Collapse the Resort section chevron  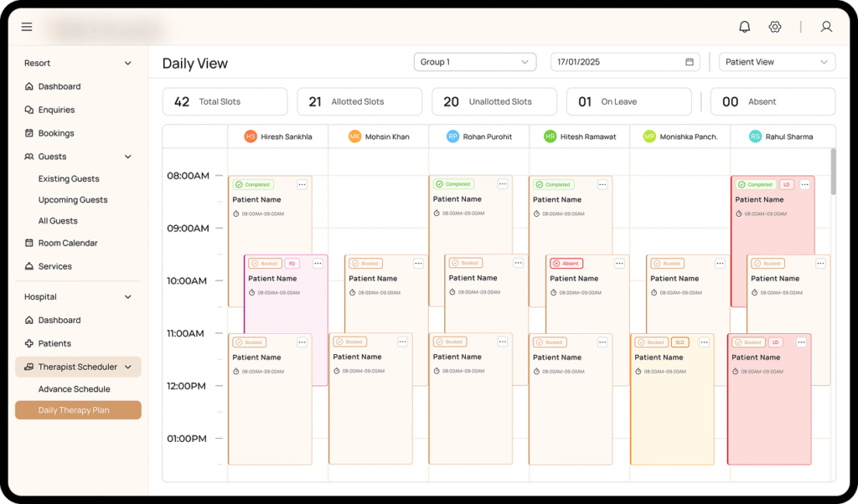coord(128,64)
